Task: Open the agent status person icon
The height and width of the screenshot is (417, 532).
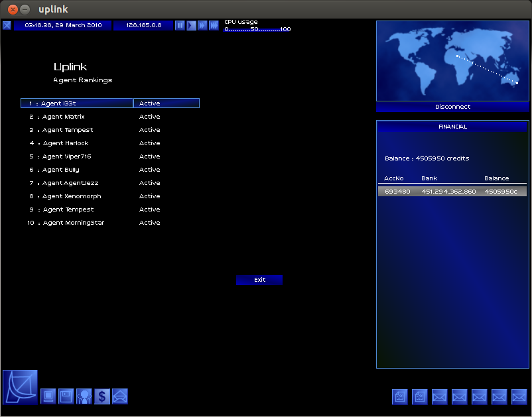Action: click(84, 396)
